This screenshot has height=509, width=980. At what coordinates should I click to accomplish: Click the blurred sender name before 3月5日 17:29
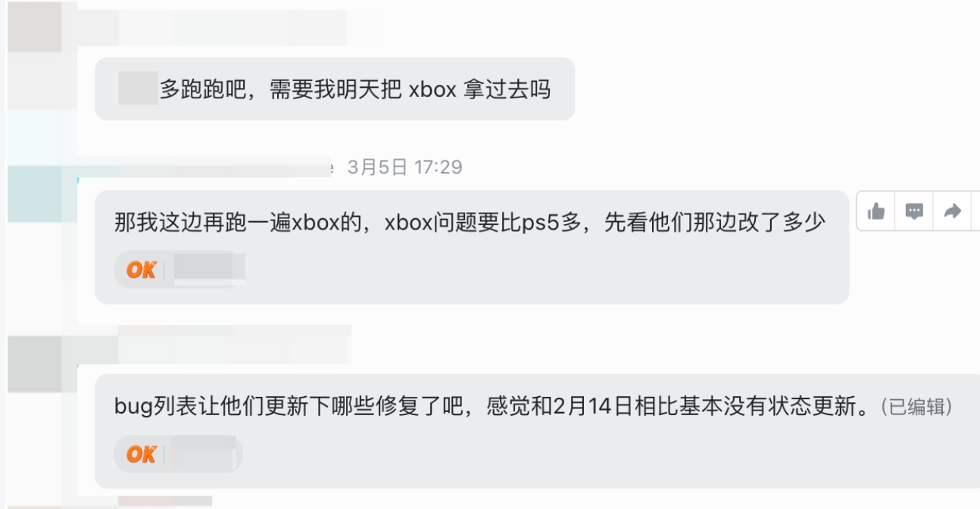tap(204, 167)
